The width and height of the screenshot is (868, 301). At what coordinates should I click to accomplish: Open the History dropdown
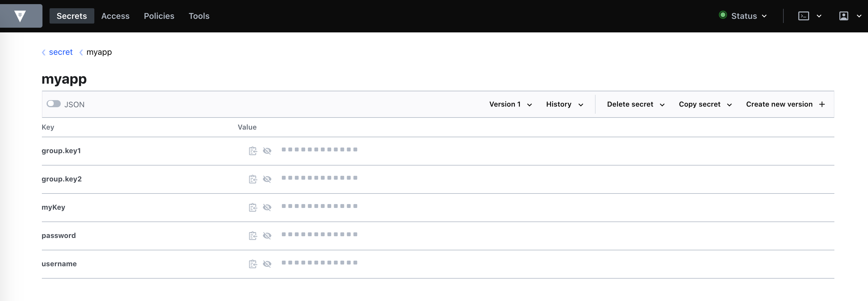[564, 104]
